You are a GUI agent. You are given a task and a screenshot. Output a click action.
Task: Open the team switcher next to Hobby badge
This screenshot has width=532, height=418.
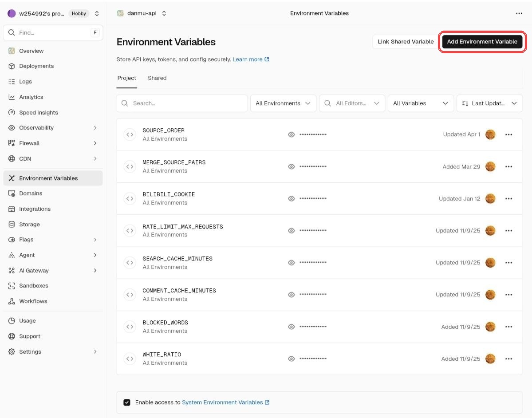pos(97,14)
